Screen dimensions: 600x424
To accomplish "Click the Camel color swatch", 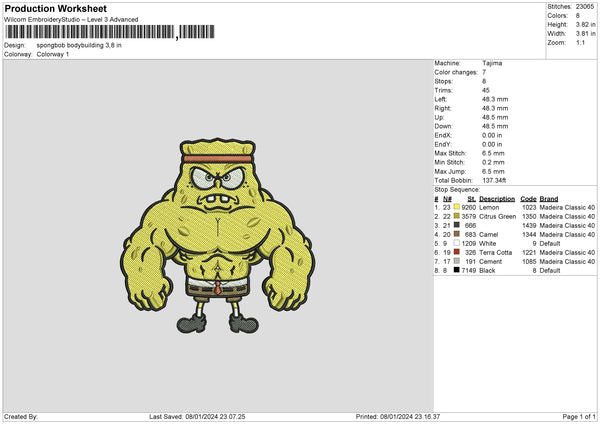I will click(457, 234).
